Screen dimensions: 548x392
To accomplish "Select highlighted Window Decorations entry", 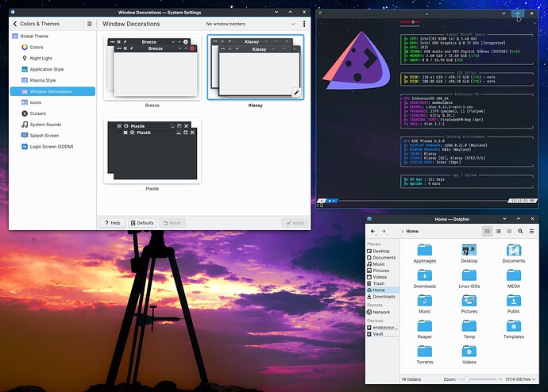I will click(x=52, y=91).
